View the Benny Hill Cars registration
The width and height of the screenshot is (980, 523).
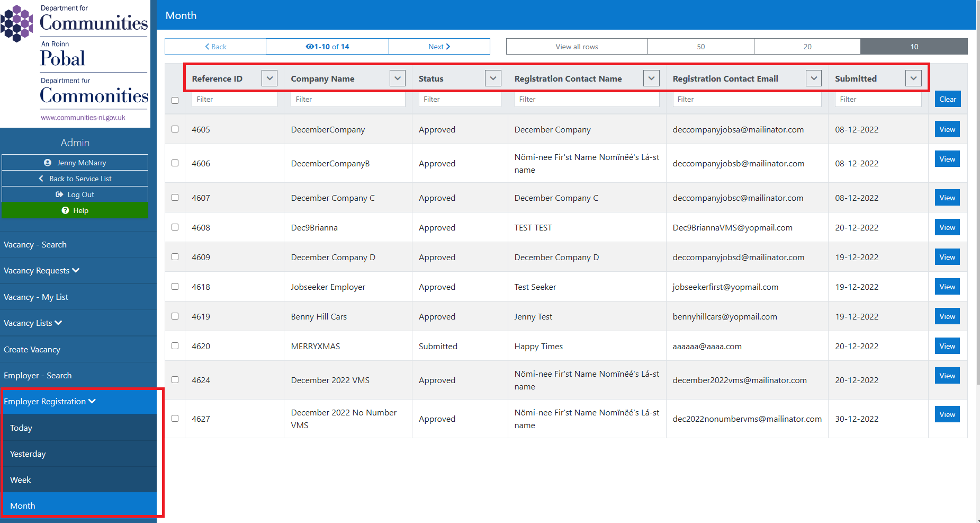[947, 316]
